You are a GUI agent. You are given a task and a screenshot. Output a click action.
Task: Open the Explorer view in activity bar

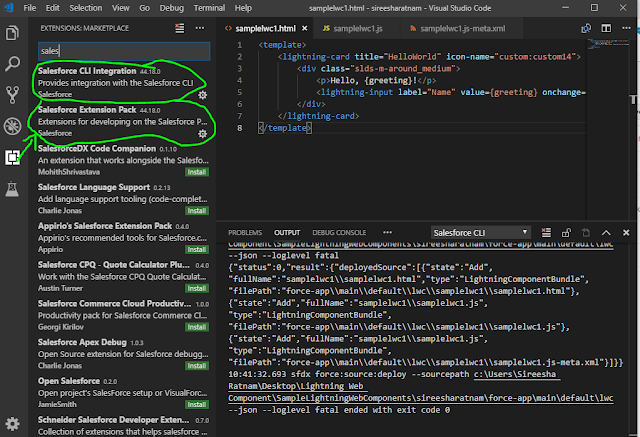tap(12, 33)
